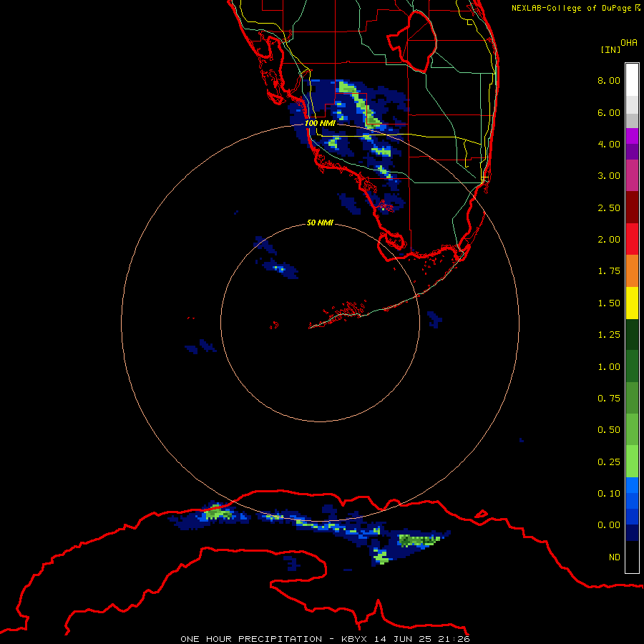Click the 21:26 timestamp in the caption
This screenshot has height=644, width=644.
(455, 639)
